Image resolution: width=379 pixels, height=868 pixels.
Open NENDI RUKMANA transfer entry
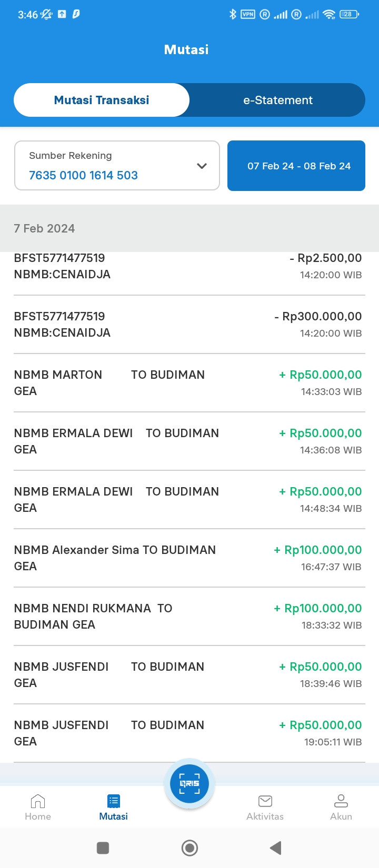point(189,617)
